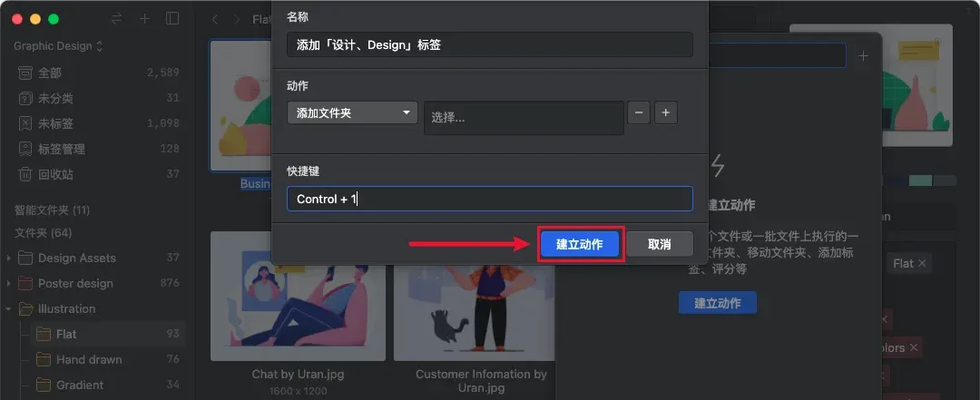Screen dimensions: 980x400
Task: Click the 智能文件夹 (11) header
Action: 52,210
